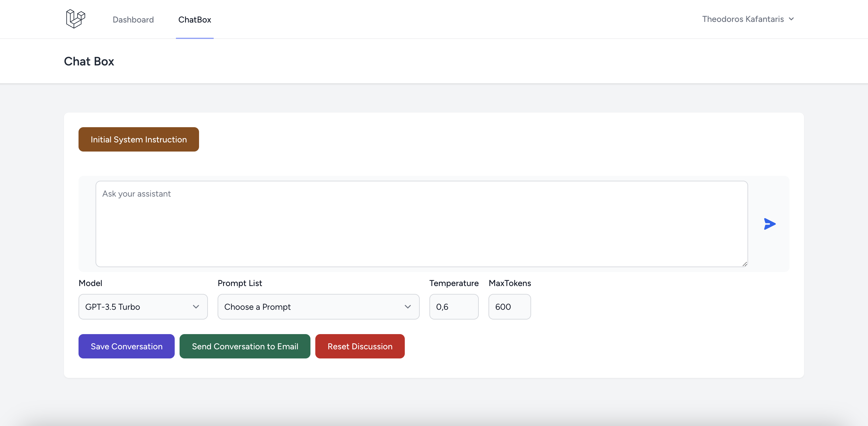Select GPT-3.5 Turbo model option
Viewport: 868px width, 426px height.
click(143, 306)
